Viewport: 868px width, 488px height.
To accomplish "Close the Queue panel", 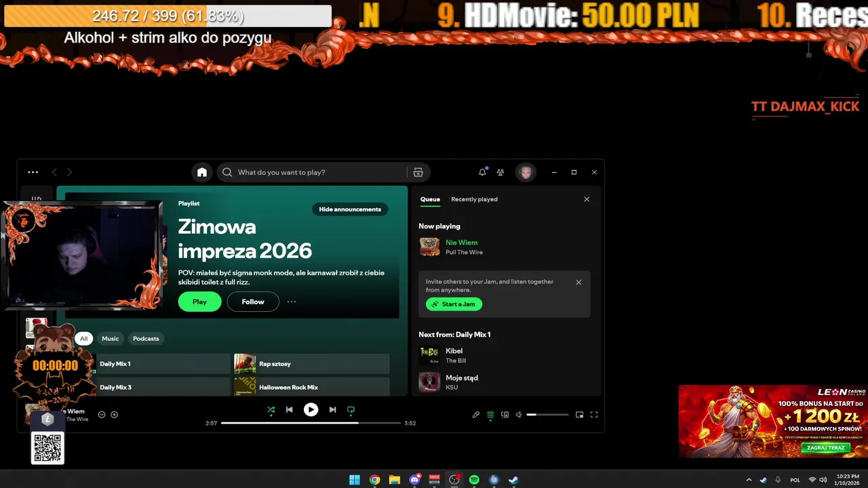I will (x=587, y=199).
